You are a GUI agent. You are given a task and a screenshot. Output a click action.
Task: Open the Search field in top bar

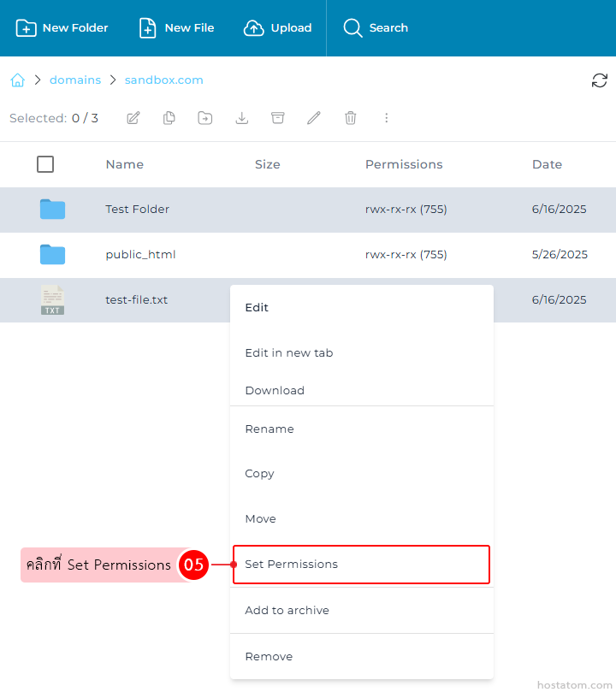pyautogui.click(x=376, y=28)
